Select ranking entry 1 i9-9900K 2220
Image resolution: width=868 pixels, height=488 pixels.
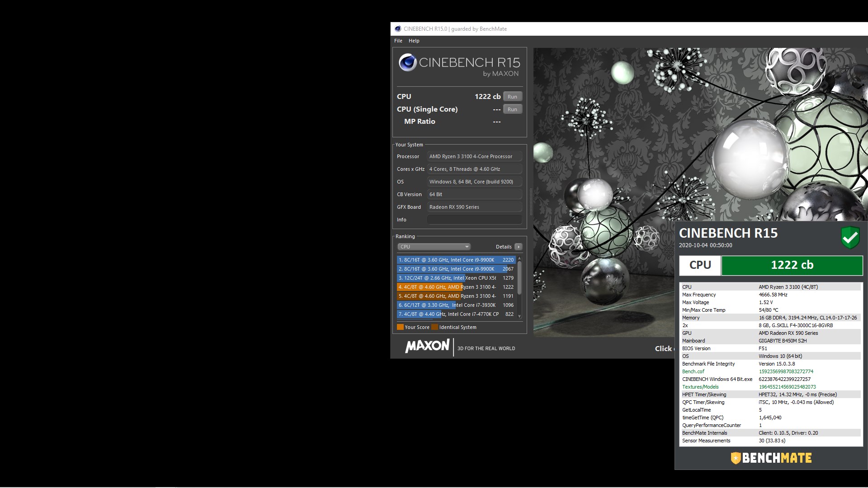456,260
